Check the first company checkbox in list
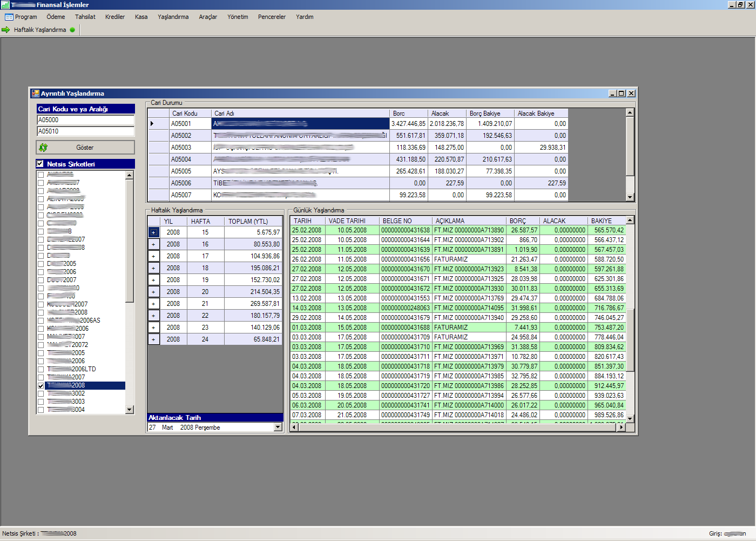Viewport: 756px width, 541px height. click(x=41, y=175)
